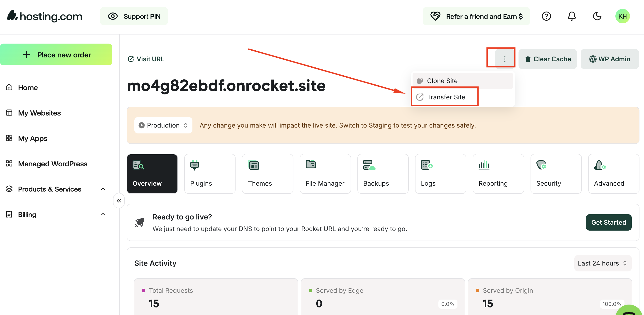Viewport: 644px width, 315px height.
Task: Open the Backups section
Action: [383, 174]
